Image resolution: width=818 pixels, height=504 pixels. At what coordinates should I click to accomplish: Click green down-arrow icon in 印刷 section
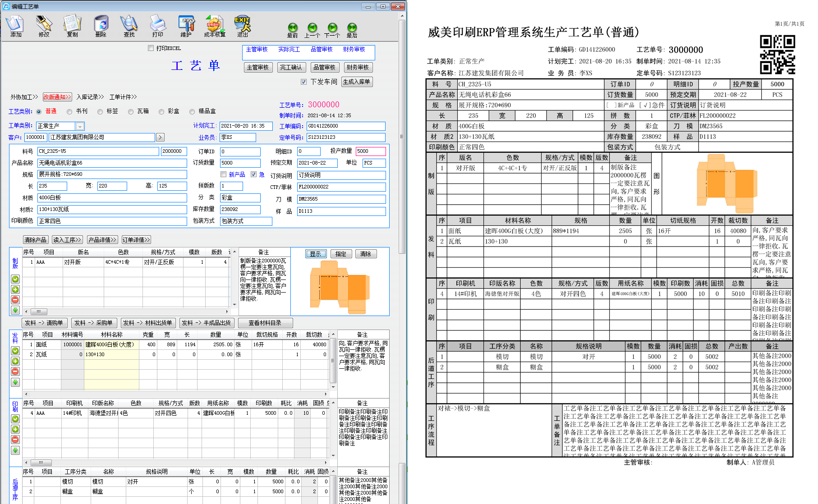(15, 450)
